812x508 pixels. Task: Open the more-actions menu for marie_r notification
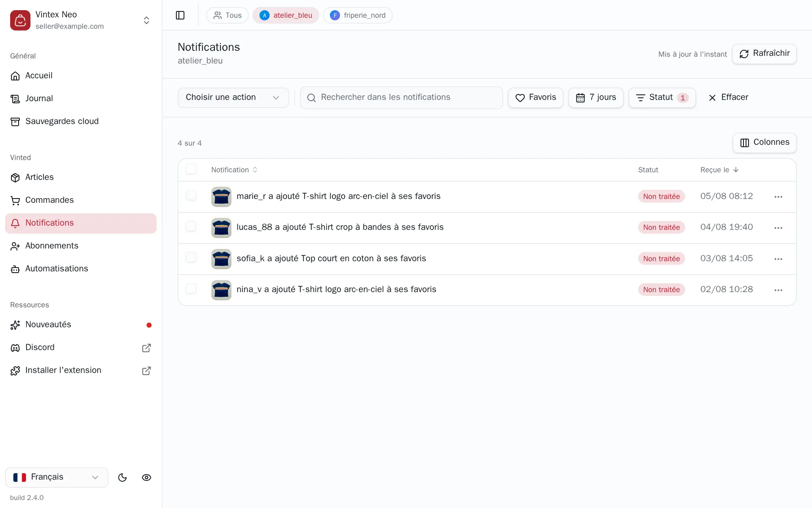point(778,197)
